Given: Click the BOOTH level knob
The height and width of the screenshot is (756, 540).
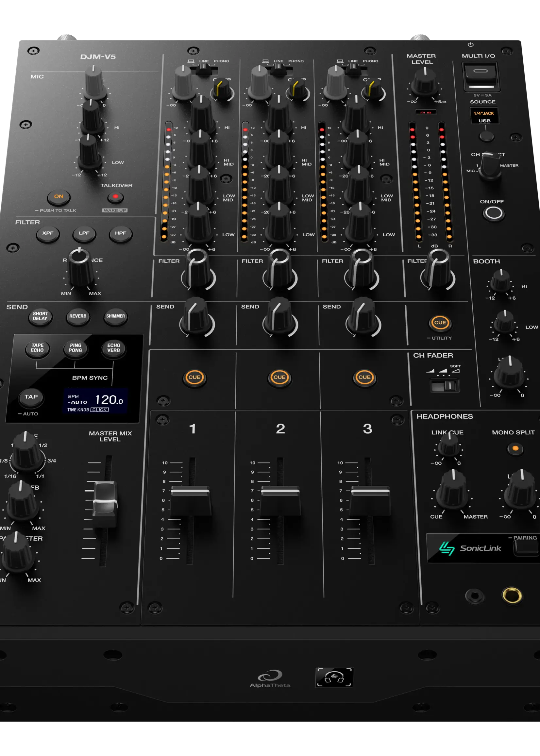Looking at the screenshot, I should [x=509, y=373].
